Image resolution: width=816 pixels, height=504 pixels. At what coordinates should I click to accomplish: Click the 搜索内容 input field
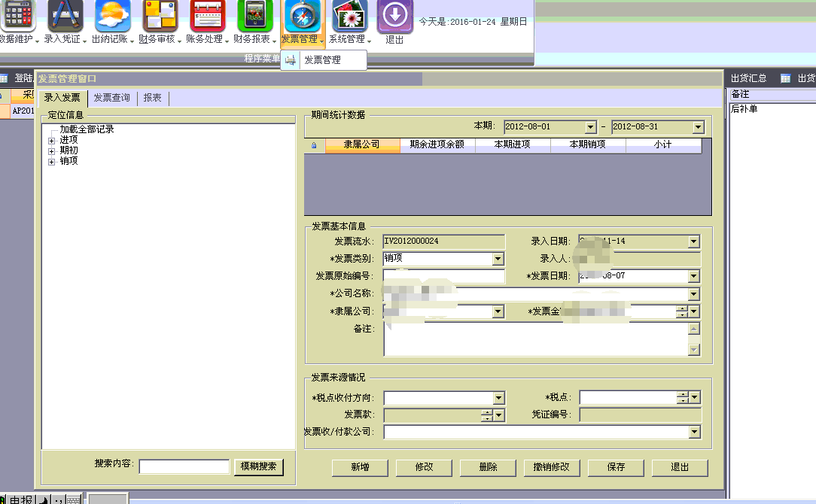(x=184, y=467)
